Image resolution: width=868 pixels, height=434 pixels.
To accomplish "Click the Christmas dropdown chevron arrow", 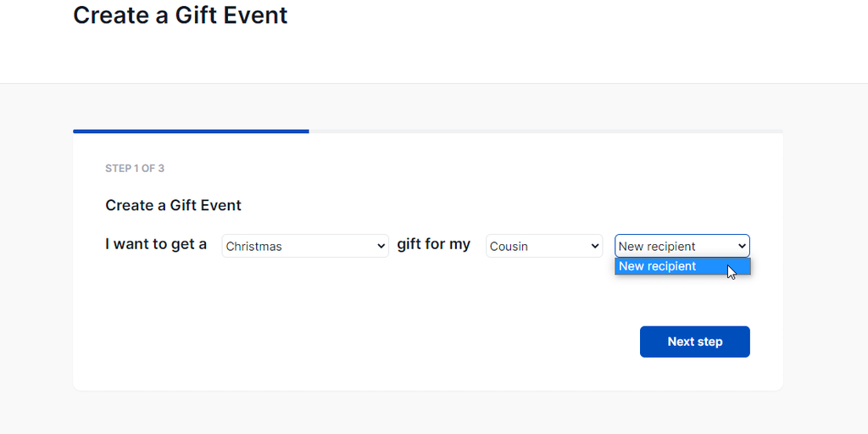I will [381, 247].
